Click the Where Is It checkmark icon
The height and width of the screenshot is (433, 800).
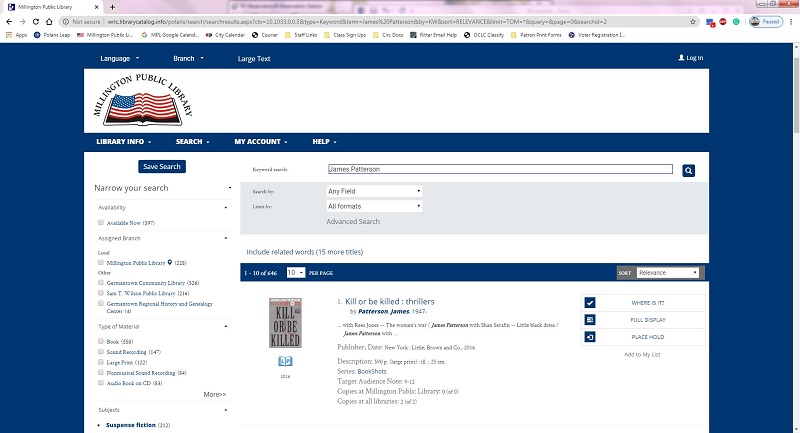[589, 302]
